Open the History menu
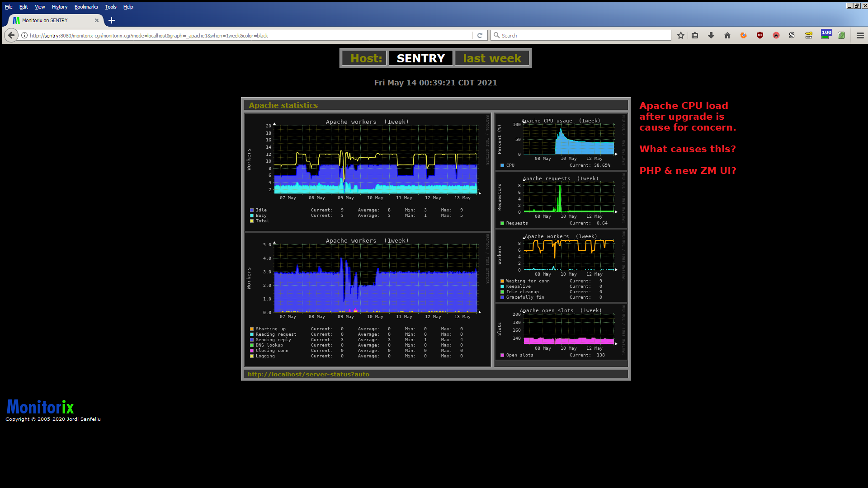 (x=60, y=7)
